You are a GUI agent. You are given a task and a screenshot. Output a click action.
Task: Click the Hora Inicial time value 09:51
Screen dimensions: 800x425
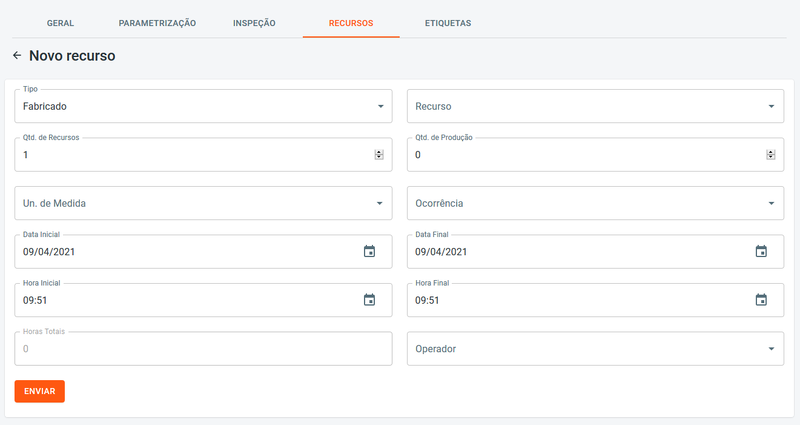35,301
